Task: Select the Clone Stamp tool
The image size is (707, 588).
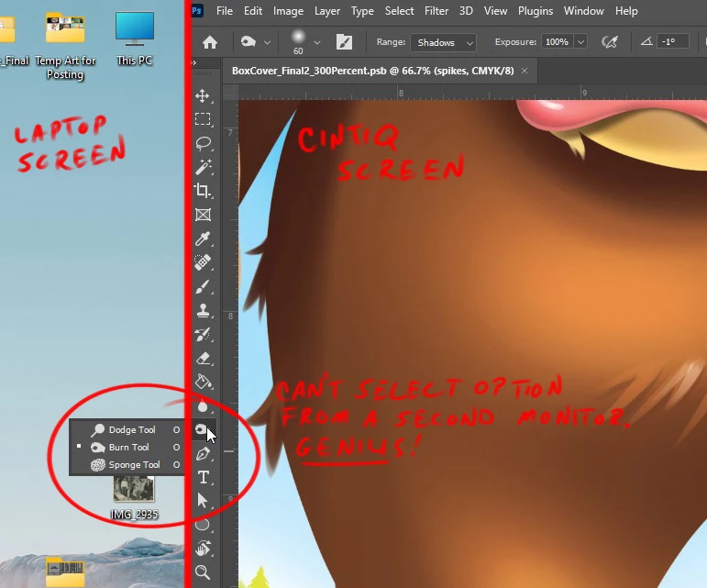Action: tap(203, 310)
